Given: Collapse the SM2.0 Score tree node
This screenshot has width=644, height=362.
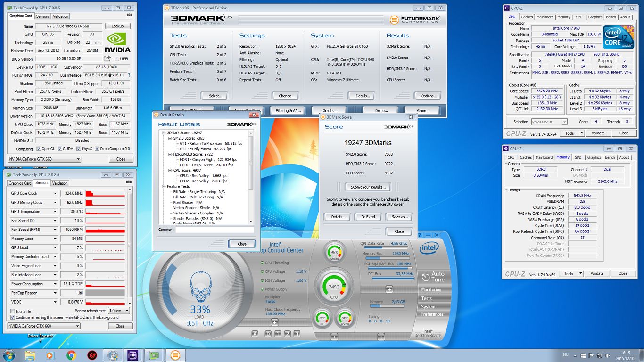Looking at the screenshot, I should pos(169,138).
